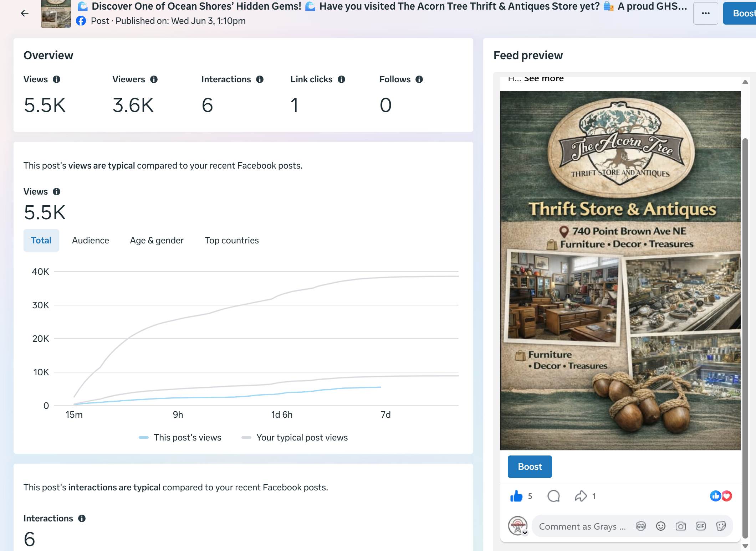
Task: Add a GIF to the comment
Action: (x=701, y=526)
